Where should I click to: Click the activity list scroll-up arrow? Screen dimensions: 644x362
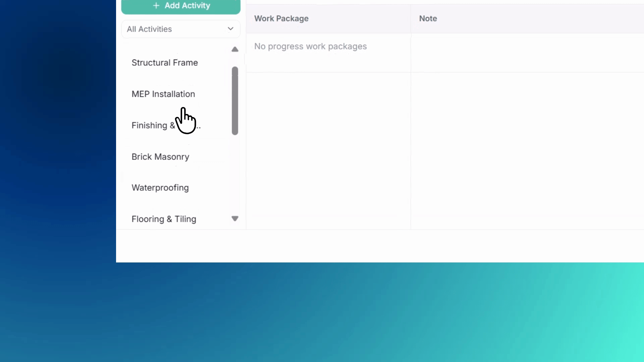click(235, 50)
